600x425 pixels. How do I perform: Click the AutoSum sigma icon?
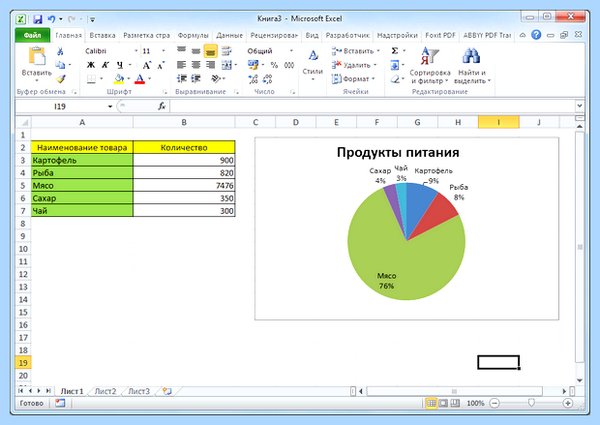pyautogui.click(x=395, y=50)
